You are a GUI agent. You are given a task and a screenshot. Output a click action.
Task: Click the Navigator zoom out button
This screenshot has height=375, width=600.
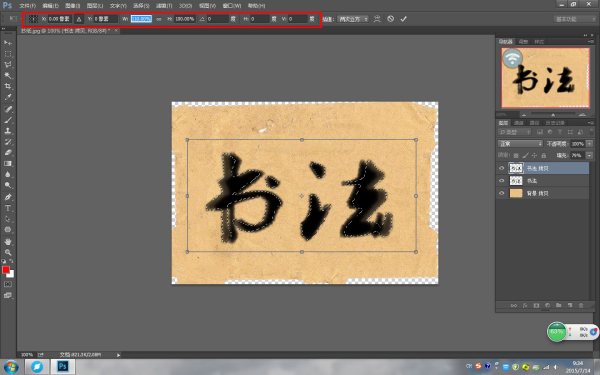tap(524, 115)
